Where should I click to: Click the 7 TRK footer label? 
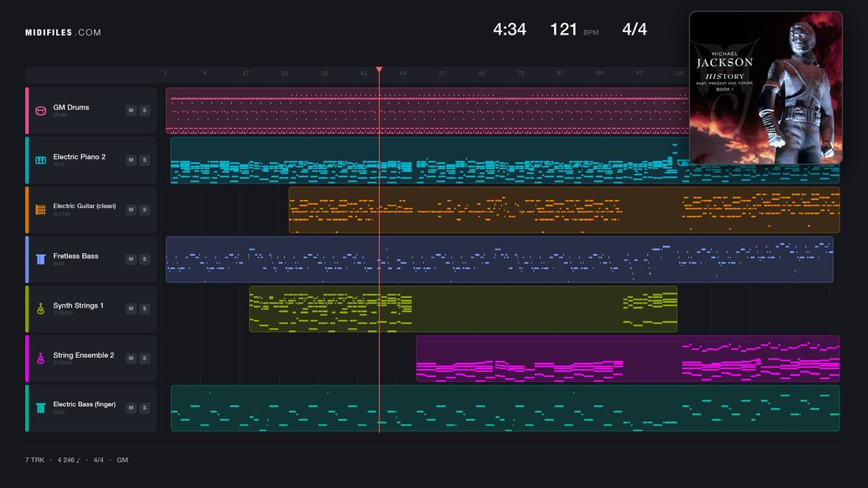pyautogui.click(x=34, y=460)
